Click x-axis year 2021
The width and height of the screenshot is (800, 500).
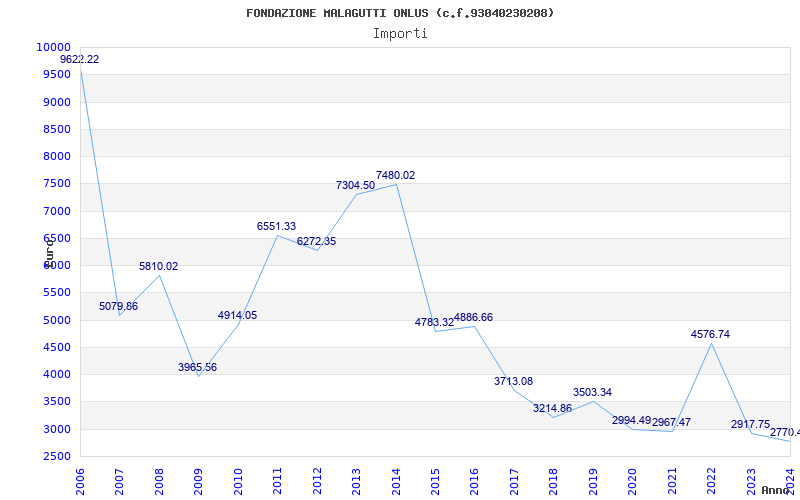click(671, 482)
